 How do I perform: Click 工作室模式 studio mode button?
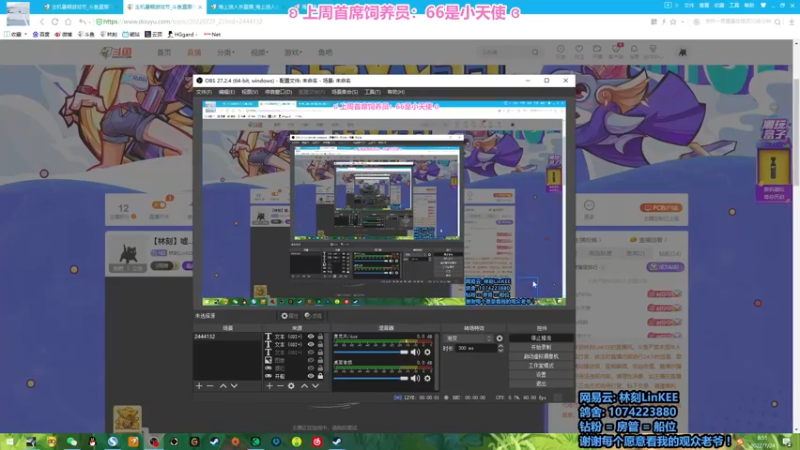click(541, 366)
